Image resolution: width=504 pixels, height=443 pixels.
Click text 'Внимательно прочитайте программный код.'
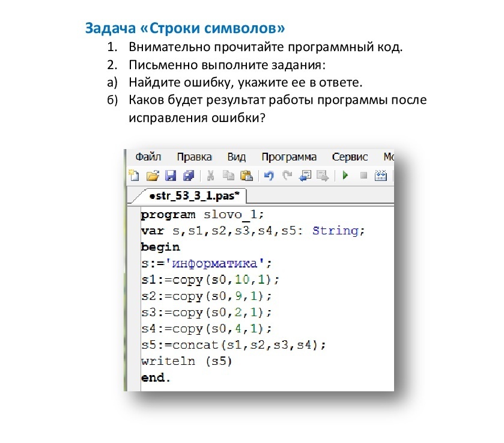point(266,47)
